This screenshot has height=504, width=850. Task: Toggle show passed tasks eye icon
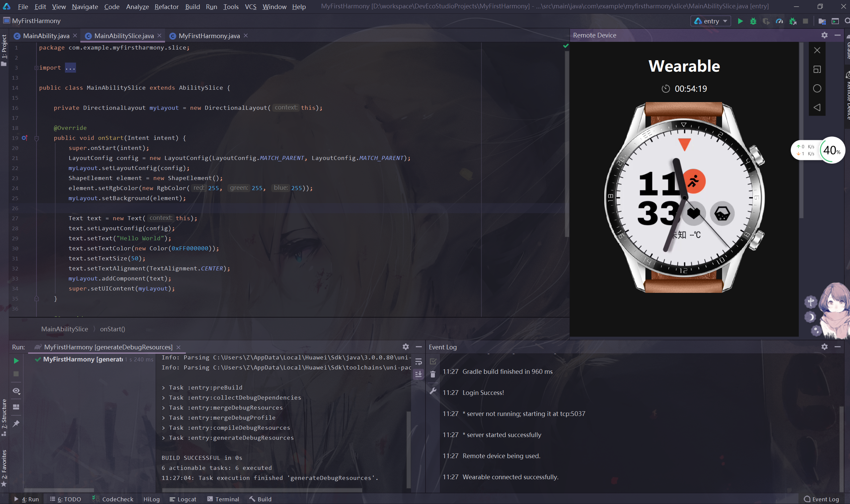click(16, 391)
